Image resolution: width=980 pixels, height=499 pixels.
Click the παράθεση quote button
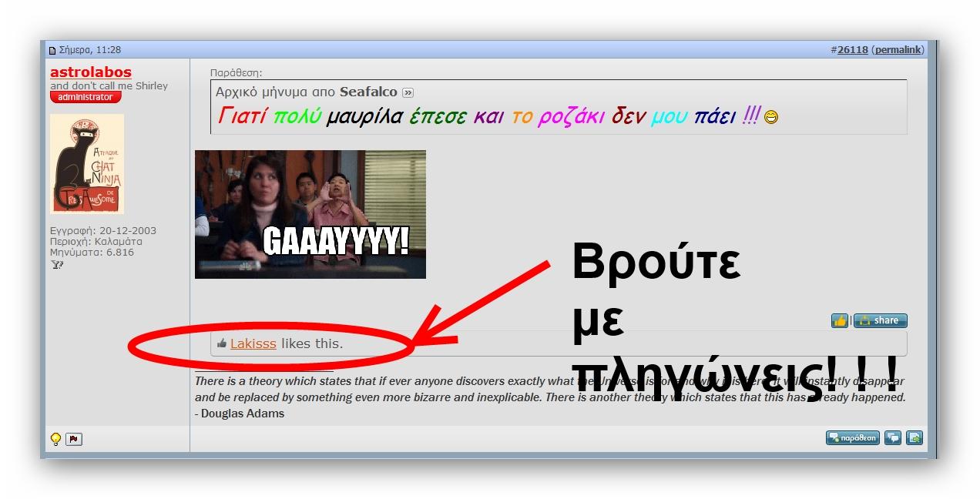tap(853, 437)
